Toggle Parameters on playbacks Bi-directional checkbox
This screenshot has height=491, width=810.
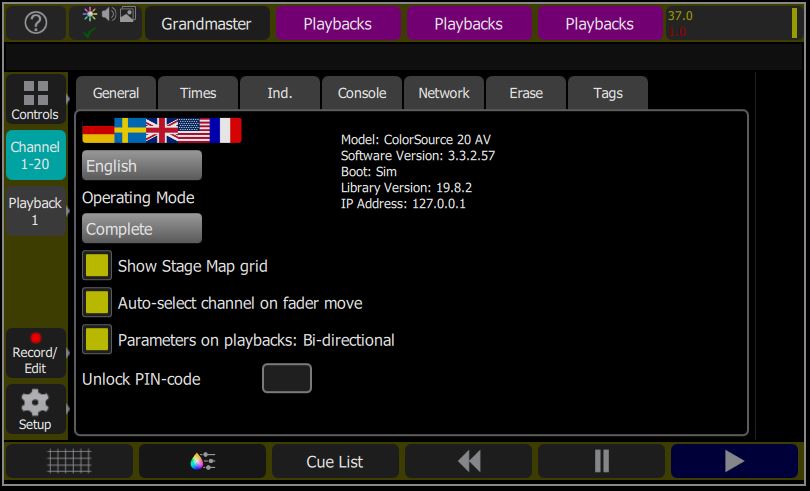point(97,340)
